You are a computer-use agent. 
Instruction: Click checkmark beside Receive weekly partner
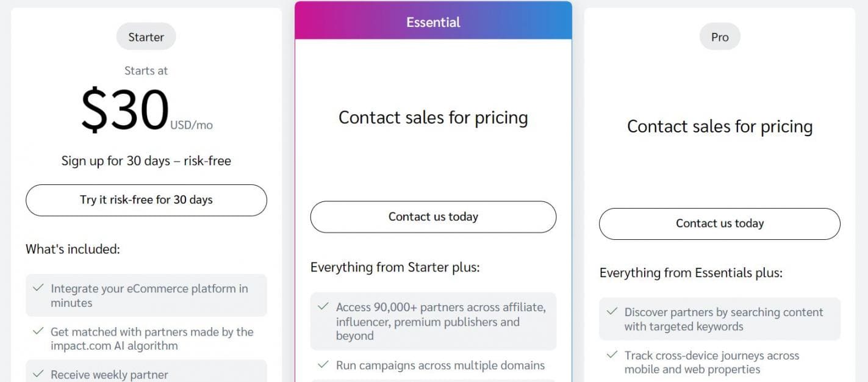pos(38,374)
